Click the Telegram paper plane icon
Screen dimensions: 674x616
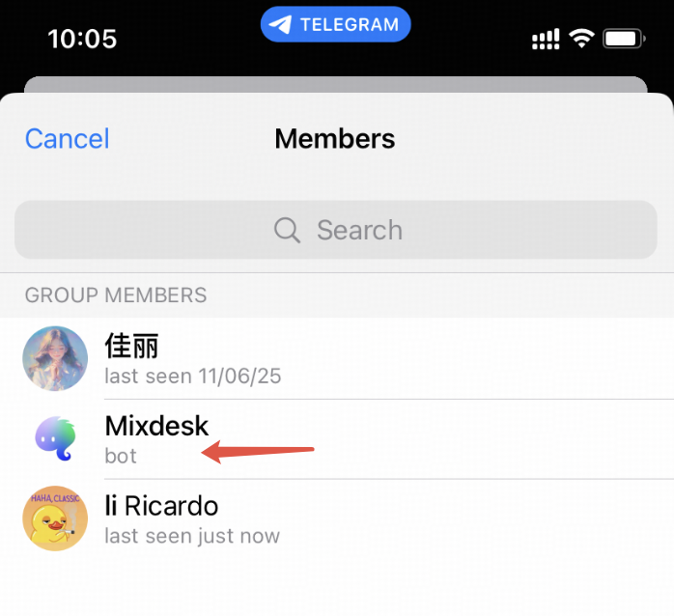pos(280,24)
